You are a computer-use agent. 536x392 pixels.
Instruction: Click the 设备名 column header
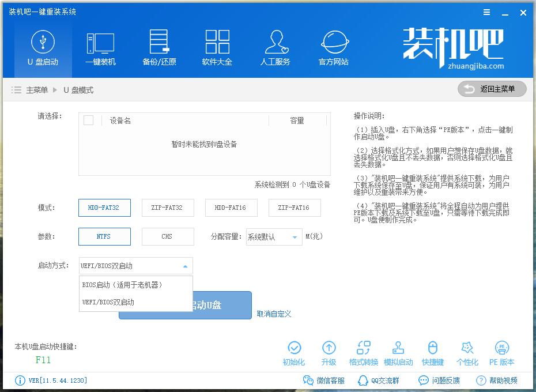(120, 120)
